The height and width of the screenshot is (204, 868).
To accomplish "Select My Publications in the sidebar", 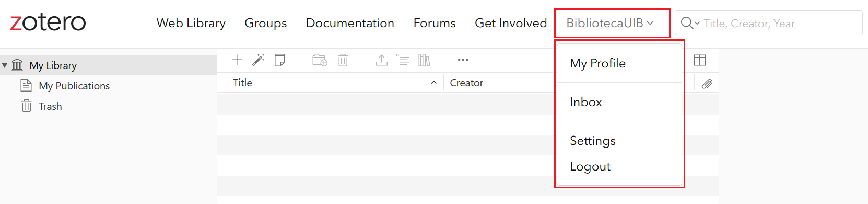I will point(108,86).
